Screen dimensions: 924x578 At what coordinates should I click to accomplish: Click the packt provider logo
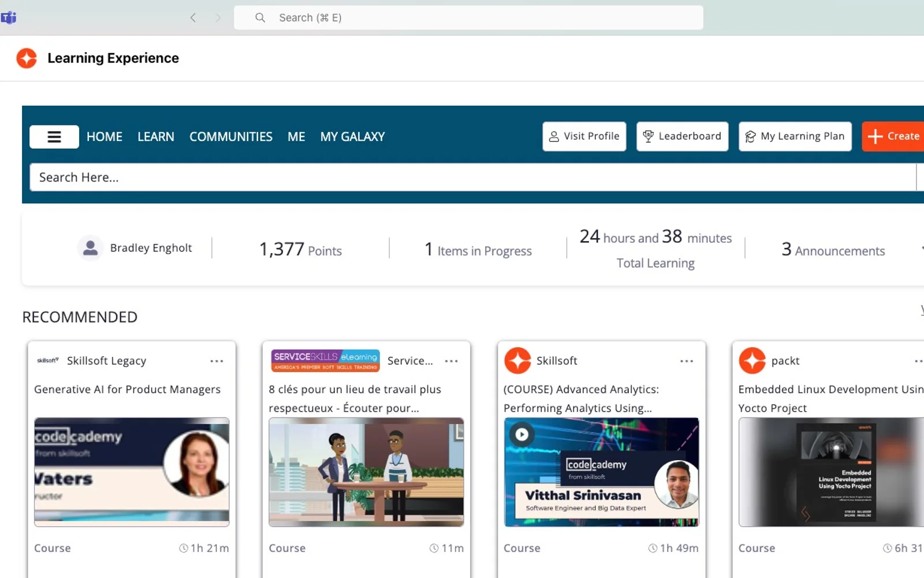coord(752,361)
